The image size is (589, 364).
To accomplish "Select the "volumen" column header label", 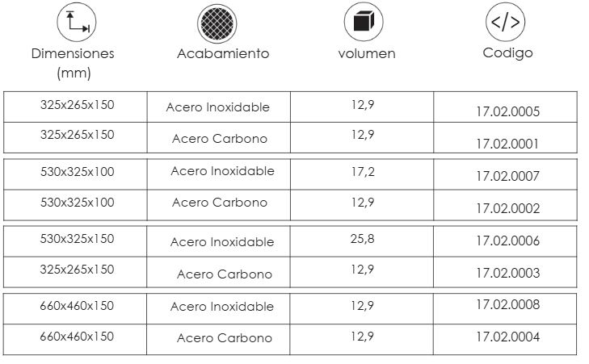I will click(x=367, y=54).
